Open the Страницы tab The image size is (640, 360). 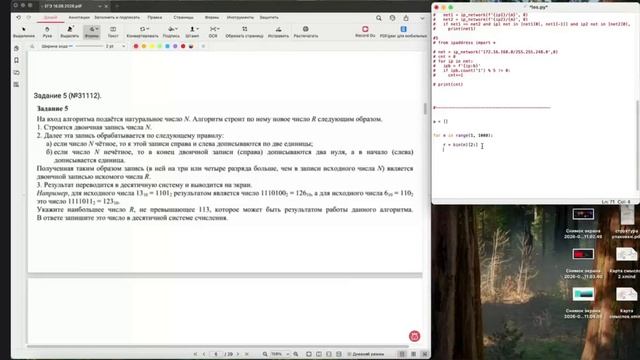[183, 18]
